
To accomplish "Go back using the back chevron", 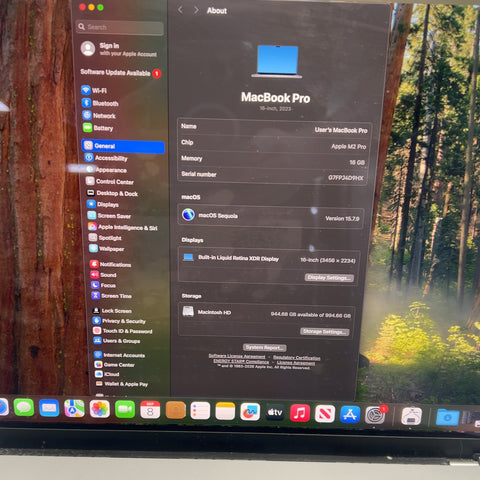I will (180, 10).
